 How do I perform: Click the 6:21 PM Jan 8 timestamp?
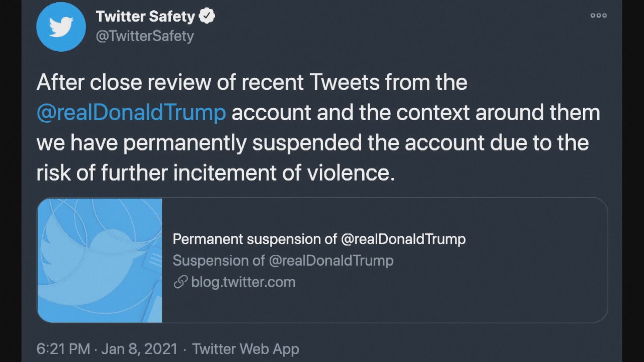pyautogui.click(x=107, y=349)
